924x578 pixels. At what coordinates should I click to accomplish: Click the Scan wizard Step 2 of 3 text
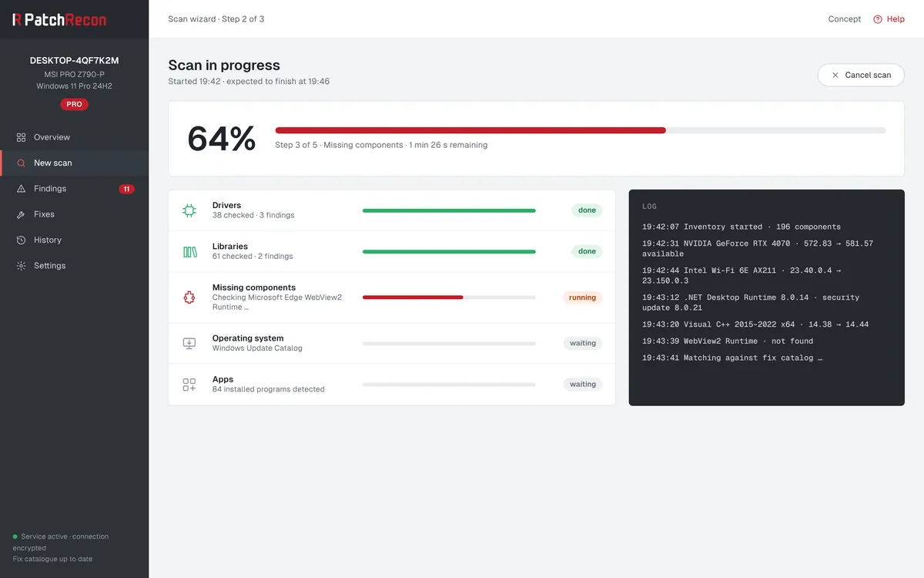pyautogui.click(x=216, y=19)
